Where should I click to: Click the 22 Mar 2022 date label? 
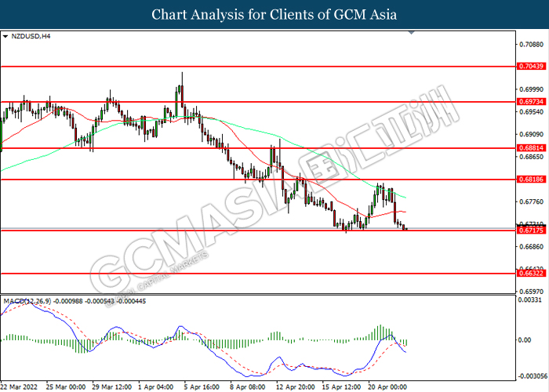19,387
